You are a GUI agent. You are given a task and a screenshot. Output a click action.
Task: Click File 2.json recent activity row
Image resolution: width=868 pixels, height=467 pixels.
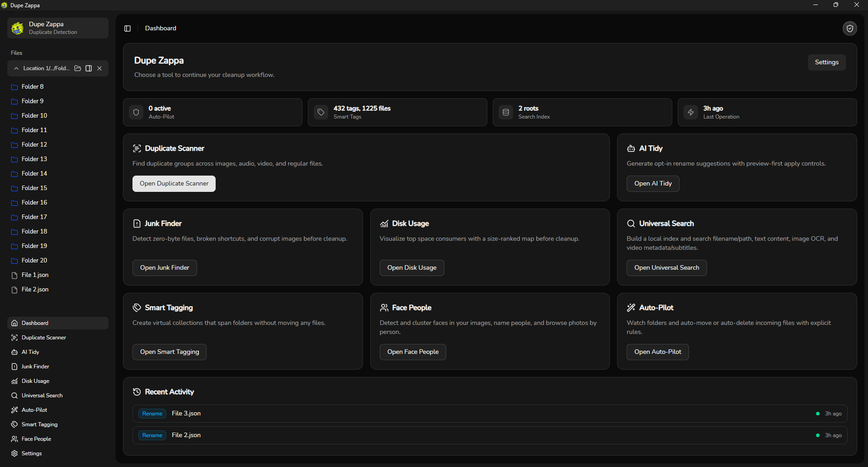point(490,435)
